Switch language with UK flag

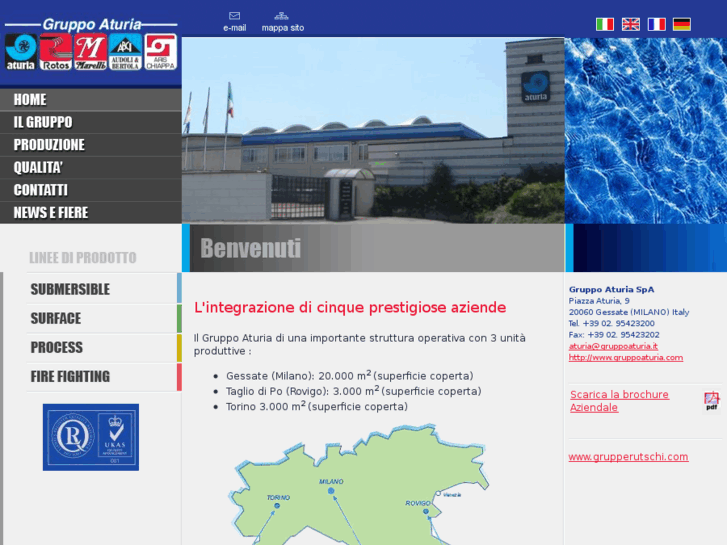(631, 24)
